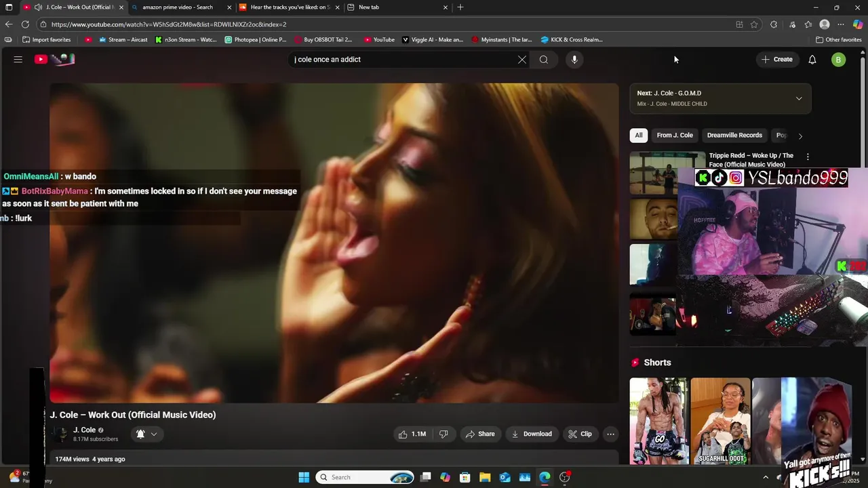868x488 pixels.
Task: Show next filter chips with arrow
Action: 800,136
